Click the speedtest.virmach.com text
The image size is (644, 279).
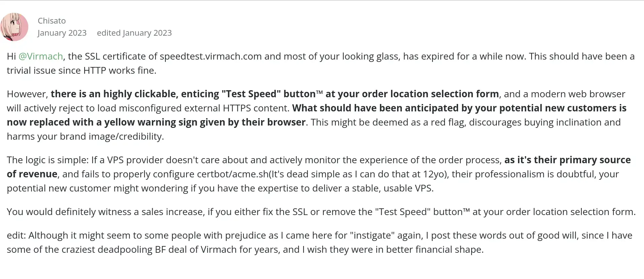[x=211, y=56]
